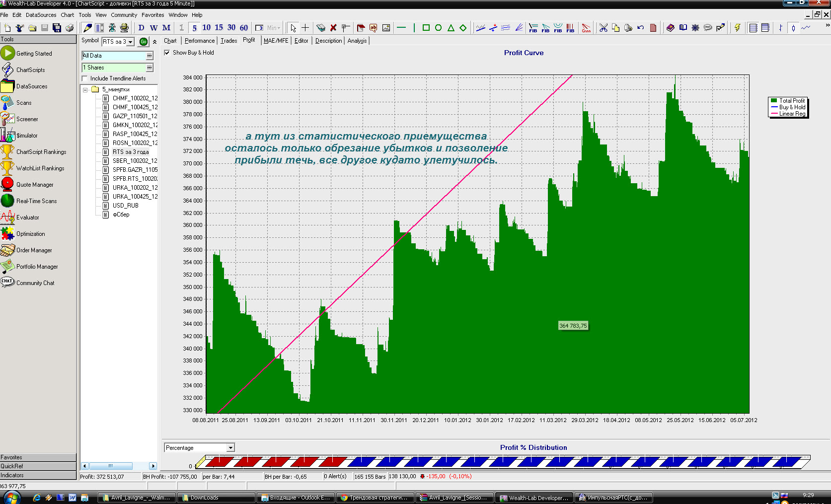
Task: Switch to 5 minute bar scale
Action: tap(194, 28)
